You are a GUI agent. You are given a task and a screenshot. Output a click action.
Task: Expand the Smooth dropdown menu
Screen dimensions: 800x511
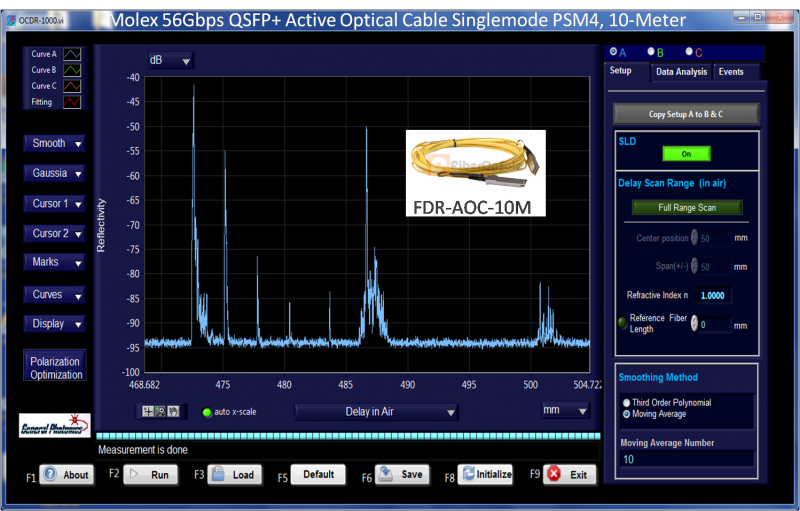(x=55, y=143)
